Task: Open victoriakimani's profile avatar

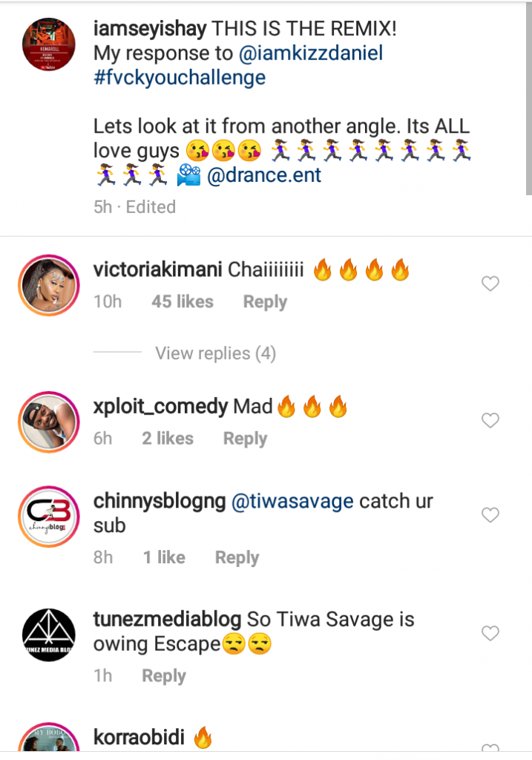Action: pyautogui.click(x=47, y=286)
